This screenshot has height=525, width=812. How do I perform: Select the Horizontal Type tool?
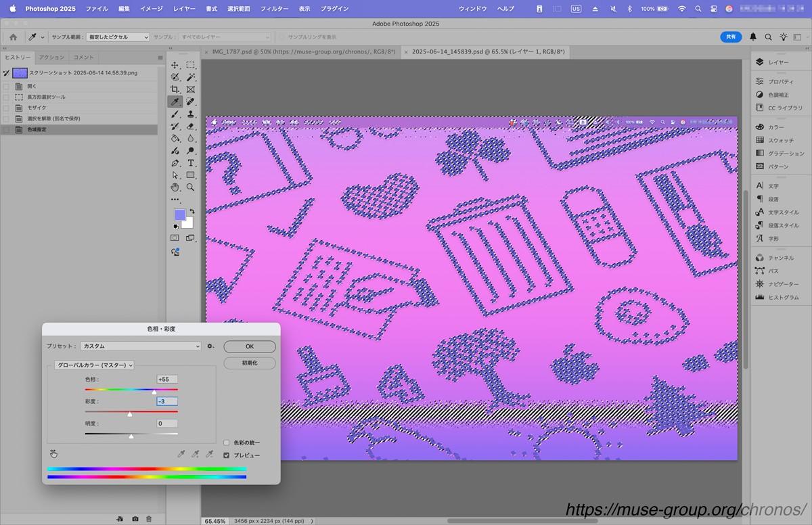coord(191,163)
